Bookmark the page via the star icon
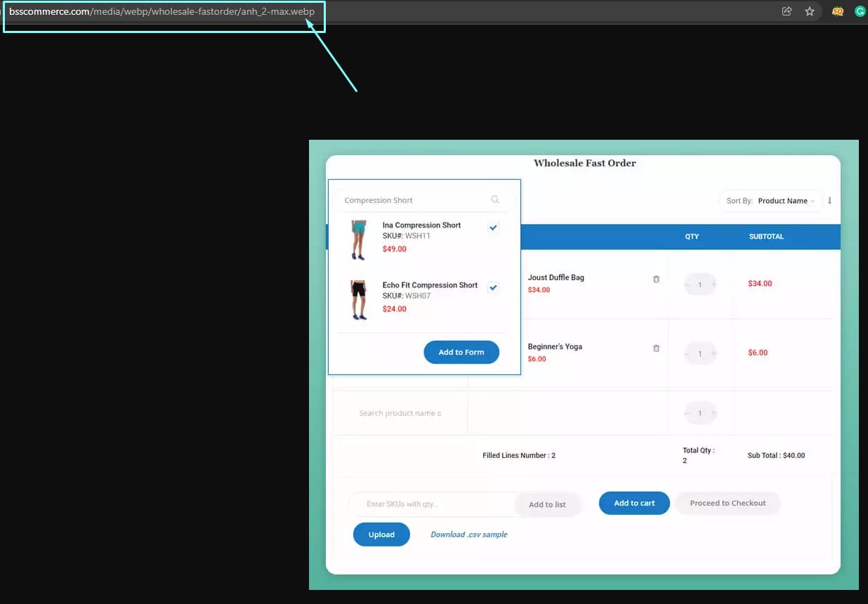This screenshot has height=604, width=868. tap(810, 11)
